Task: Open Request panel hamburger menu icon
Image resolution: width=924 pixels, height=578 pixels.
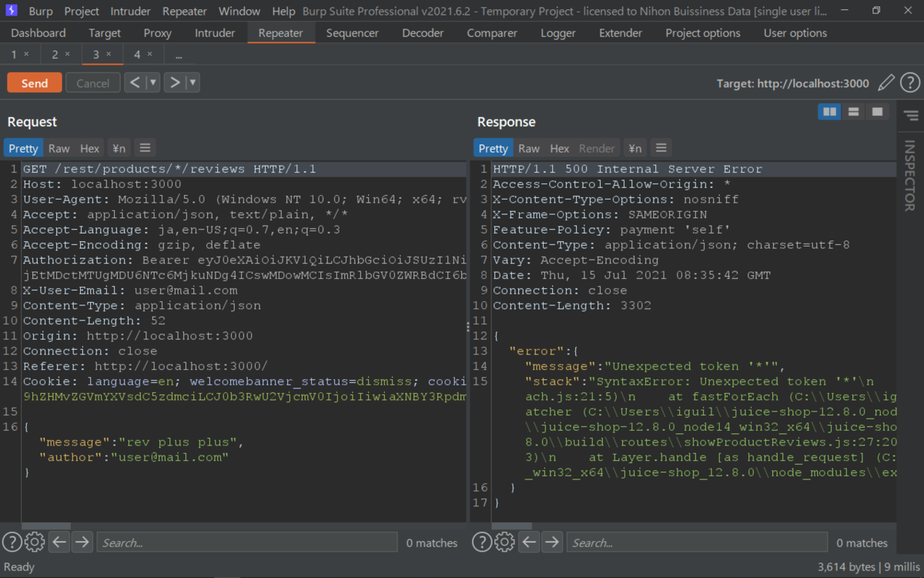Action: [145, 148]
